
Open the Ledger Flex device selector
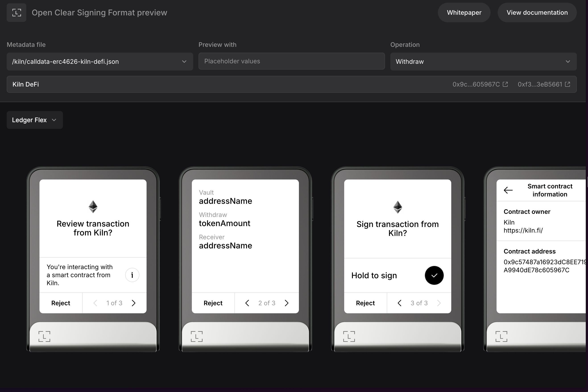pos(35,120)
